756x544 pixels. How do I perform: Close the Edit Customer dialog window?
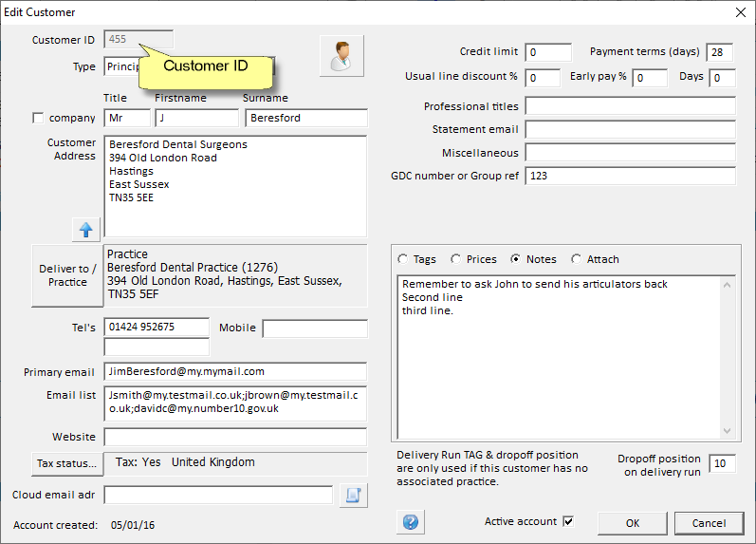coord(741,12)
